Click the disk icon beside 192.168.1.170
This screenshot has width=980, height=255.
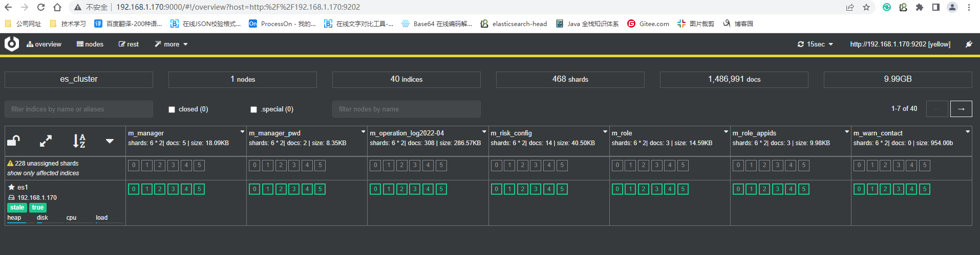pyautogui.click(x=11, y=197)
